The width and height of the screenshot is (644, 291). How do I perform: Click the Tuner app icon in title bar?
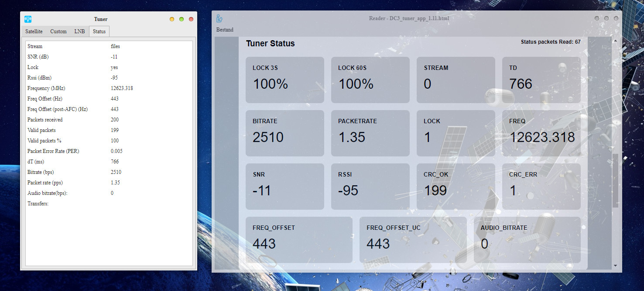pos(28,19)
